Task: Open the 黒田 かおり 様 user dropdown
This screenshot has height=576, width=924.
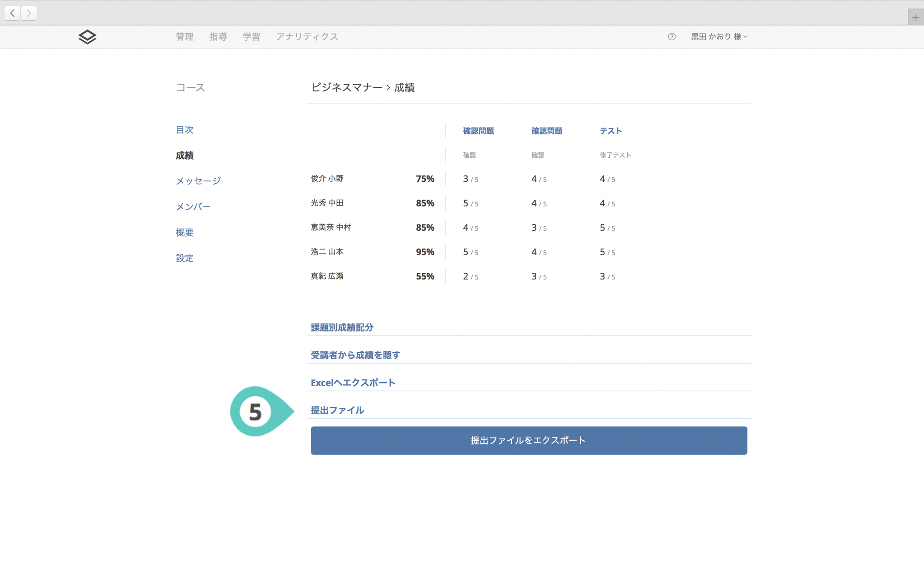Action: coord(719,37)
